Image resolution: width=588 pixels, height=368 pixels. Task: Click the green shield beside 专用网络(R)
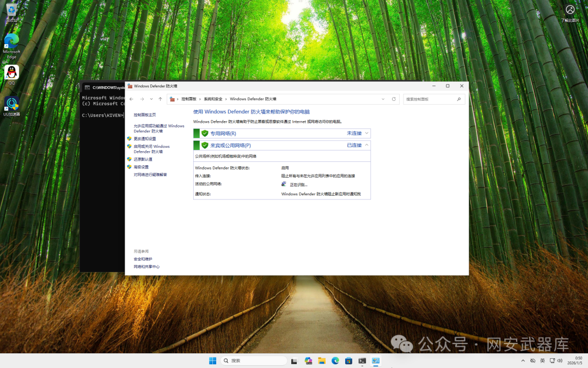pos(205,134)
